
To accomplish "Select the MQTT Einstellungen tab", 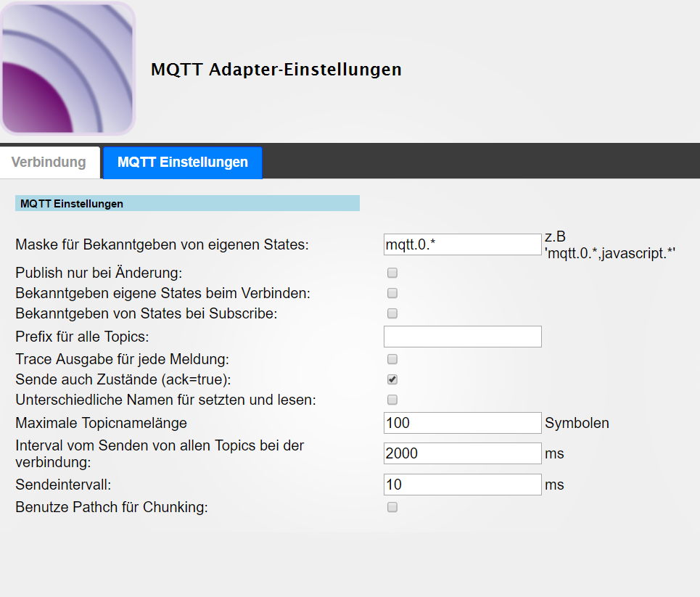I will (x=183, y=162).
